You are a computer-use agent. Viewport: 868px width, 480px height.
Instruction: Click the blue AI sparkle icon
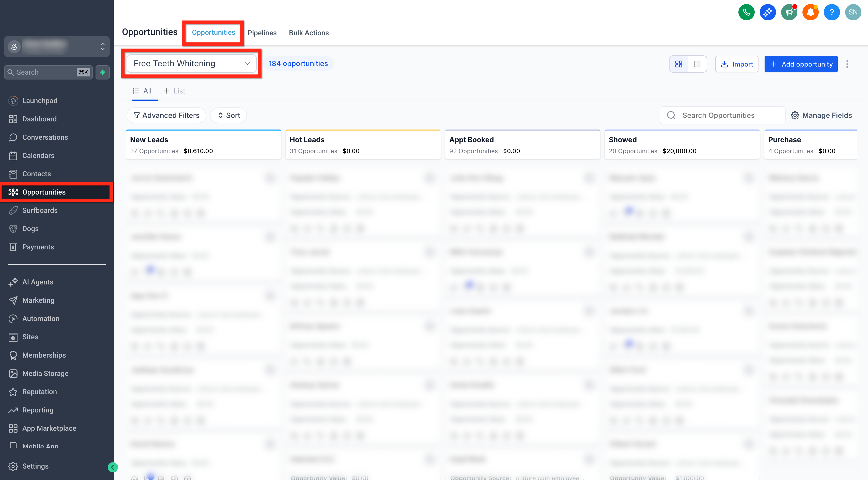click(768, 12)
